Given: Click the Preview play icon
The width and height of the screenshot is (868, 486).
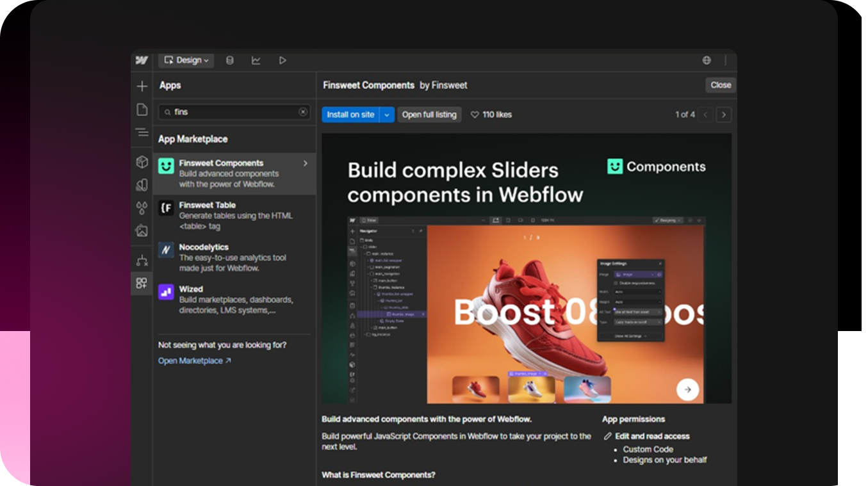Looking at the screenshot, I should pyautogui.click(x=283, y=60).
